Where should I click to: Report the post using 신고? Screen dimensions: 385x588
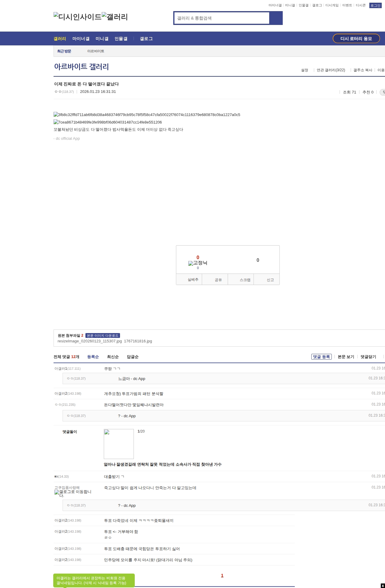pos(267,280)
